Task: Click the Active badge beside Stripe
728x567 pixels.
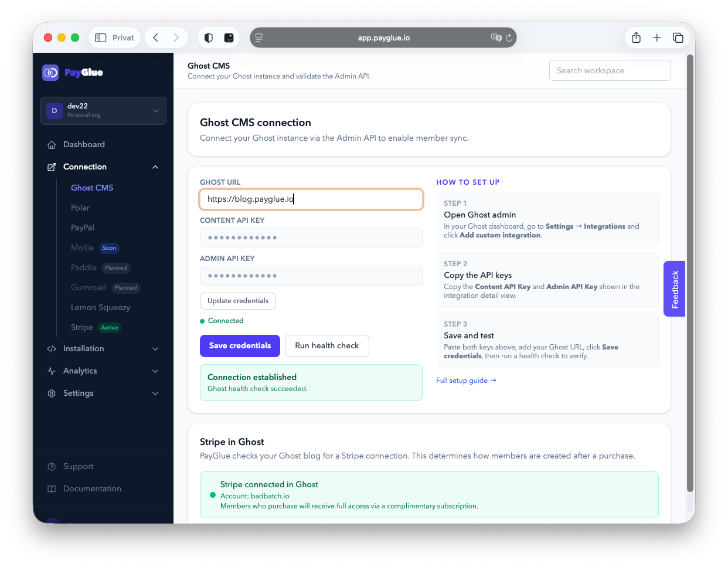Action: coord(110,328)
